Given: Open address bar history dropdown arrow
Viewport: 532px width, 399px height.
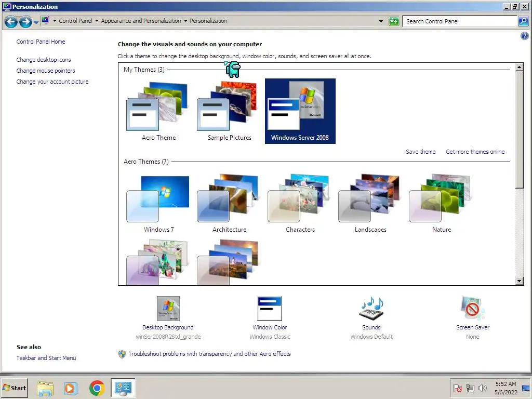Looking at the screenshot, I should [x=381, y=21].
